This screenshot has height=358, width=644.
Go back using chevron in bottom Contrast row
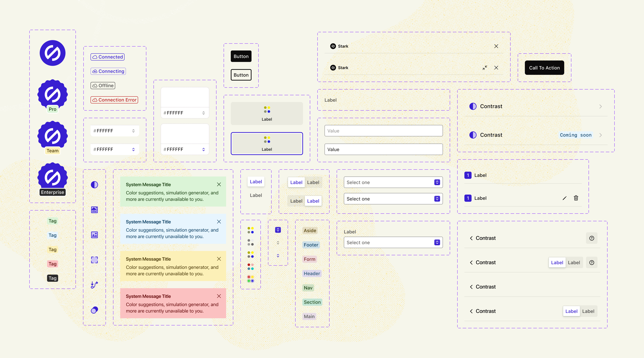pos(471,311)
